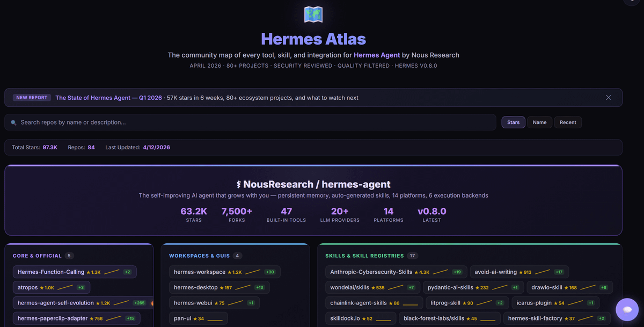Screen dimensions: 644x327
Task: Click the 20+ LLM Providers stat
Action: [x=340, y=214]
